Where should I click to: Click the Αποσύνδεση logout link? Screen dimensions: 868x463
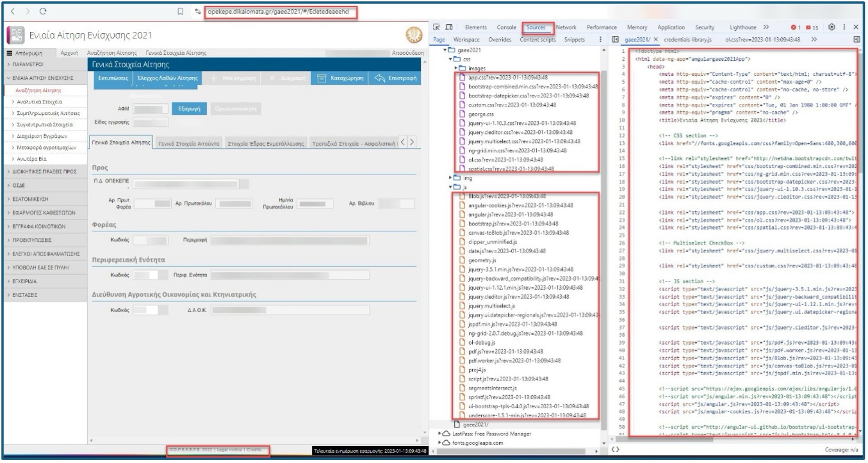[x=408, y=54]
